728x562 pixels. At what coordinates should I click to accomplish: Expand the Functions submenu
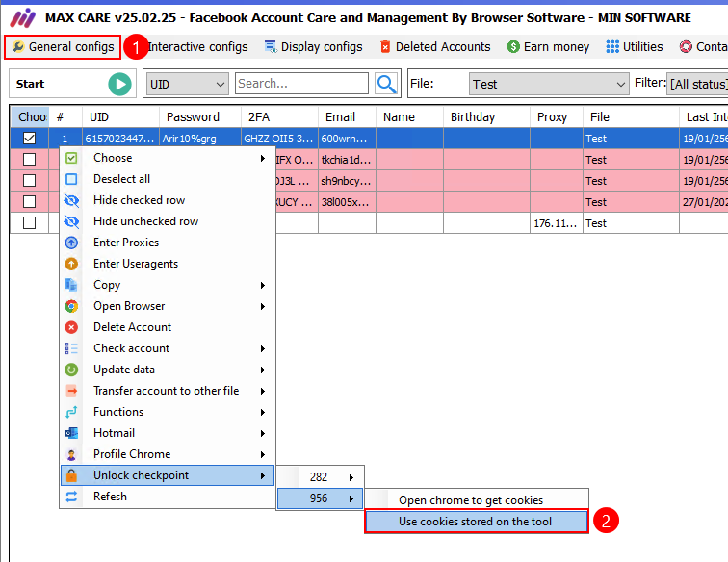click(168, 412)
